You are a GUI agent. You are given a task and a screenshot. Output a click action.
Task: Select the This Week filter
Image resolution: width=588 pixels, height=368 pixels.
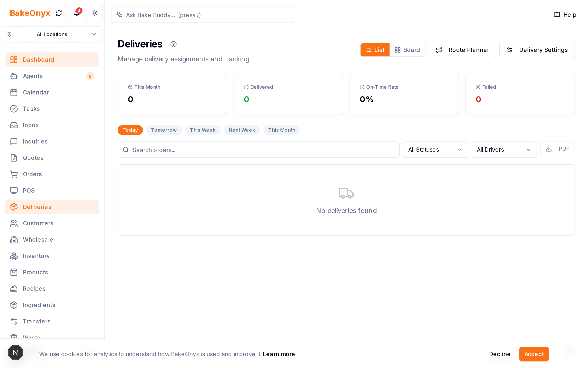pos(203,130)
